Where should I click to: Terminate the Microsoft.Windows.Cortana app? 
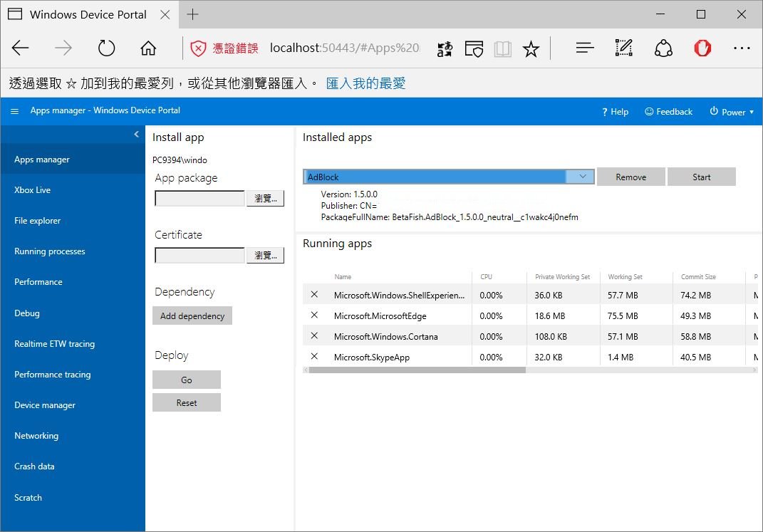(314, 336)
